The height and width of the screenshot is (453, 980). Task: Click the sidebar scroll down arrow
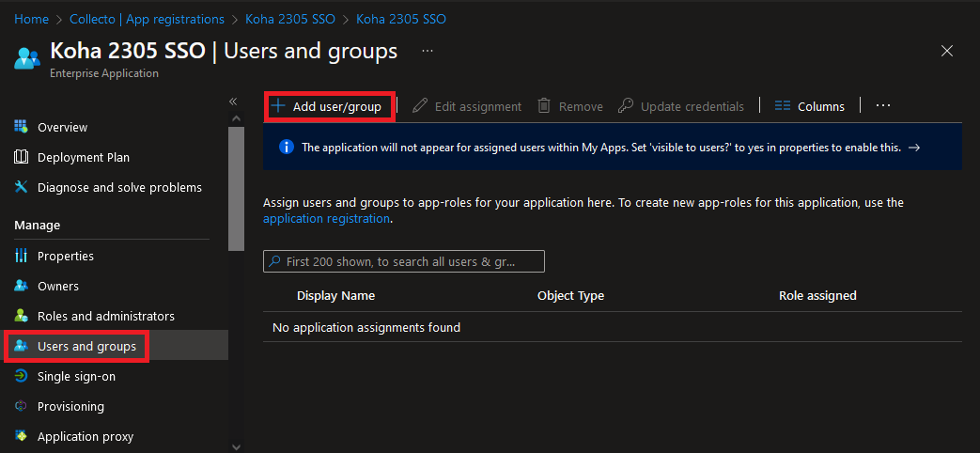pyautogui.click(x=236, y=446)
